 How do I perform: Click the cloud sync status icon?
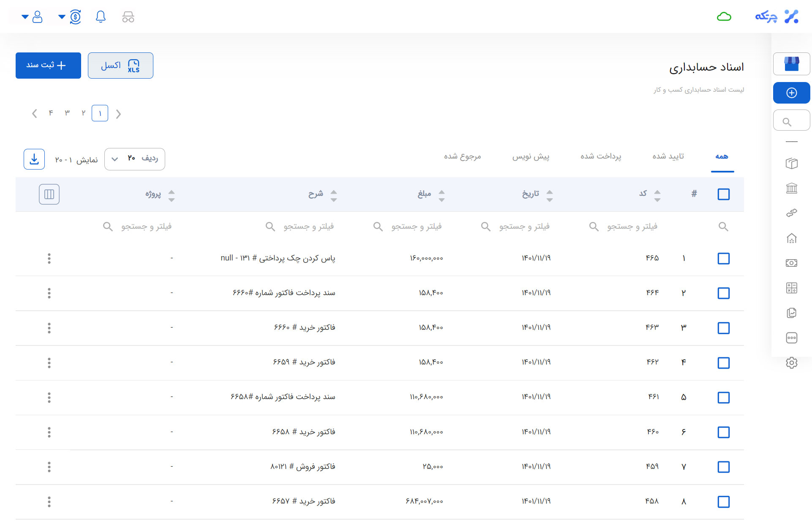(724, 16)
